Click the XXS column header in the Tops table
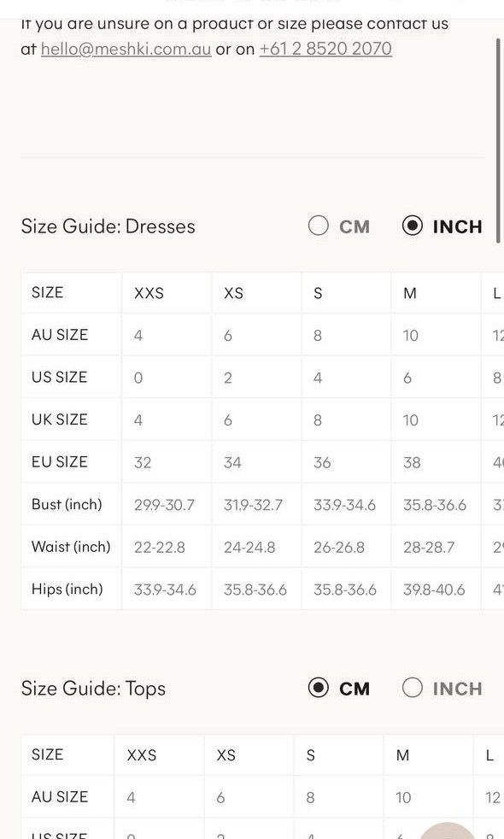The image size is (504, 839). [x=141, y=755]
